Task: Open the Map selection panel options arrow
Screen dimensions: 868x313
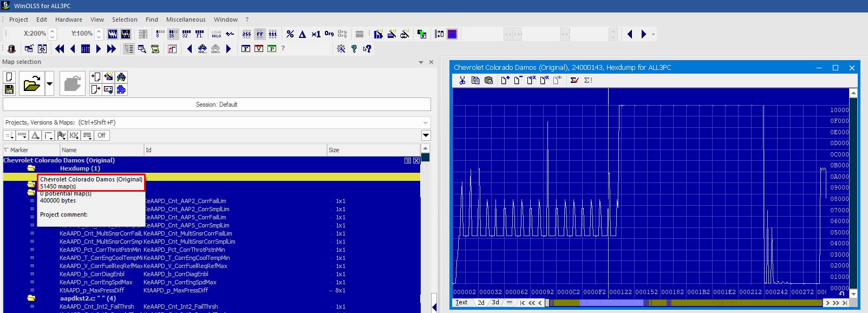Action: pyautogui.click(x=421, y=62)
